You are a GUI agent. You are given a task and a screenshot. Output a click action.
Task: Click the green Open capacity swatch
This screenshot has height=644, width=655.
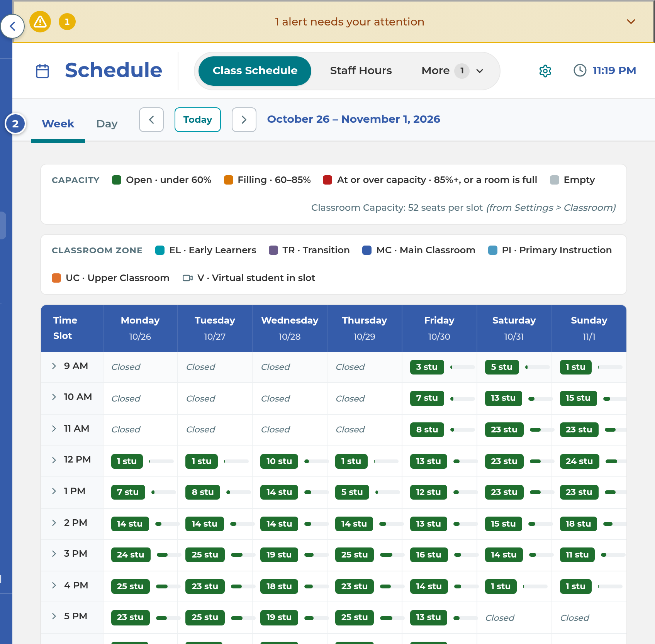point(117,180)
